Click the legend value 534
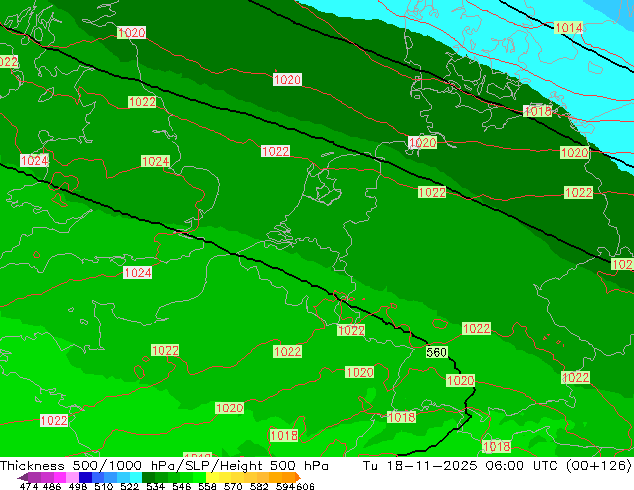Image resolution: width=634 pixels, height=490 pixels. 155,486
